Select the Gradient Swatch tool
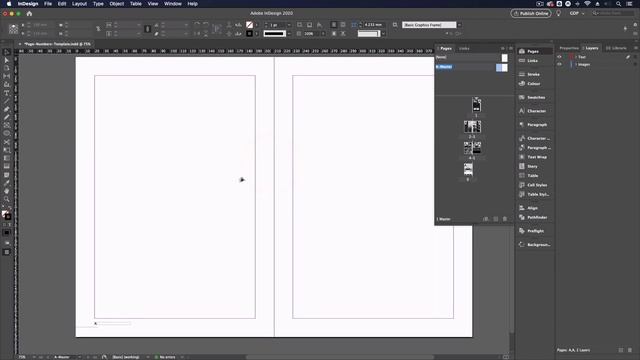This screenshot has width=640, height=360. [7, 158]
